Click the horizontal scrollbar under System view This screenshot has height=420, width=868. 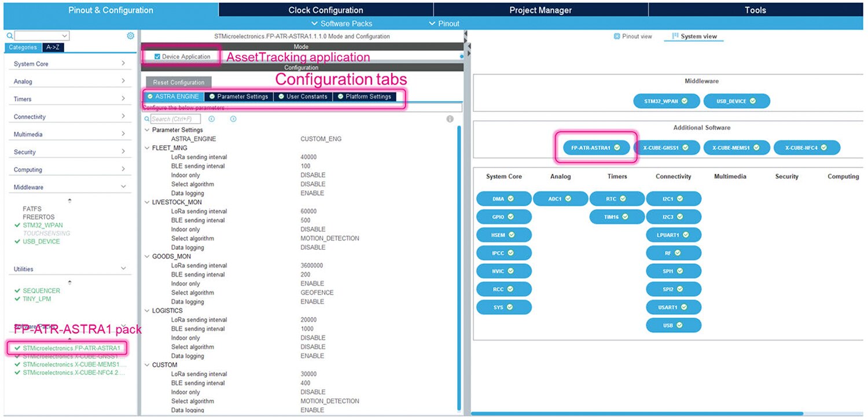(637, 413)
